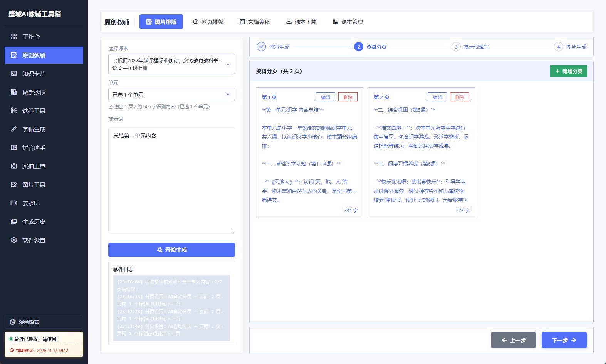Switch to the 网页排版 tab
Screen dimensions: 606x364
click(208, 22)
